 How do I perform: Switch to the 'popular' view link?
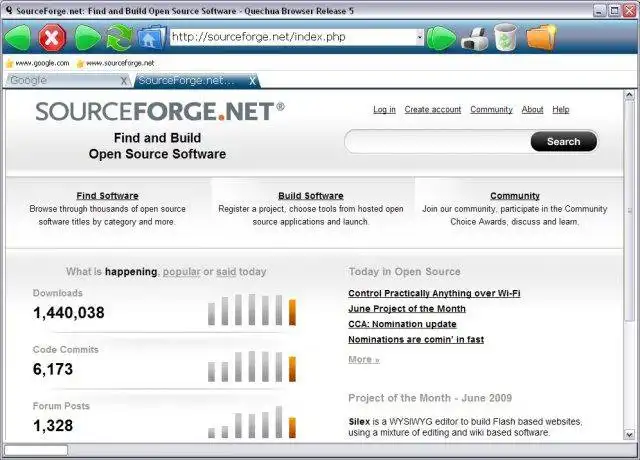[x=182, y=272]
